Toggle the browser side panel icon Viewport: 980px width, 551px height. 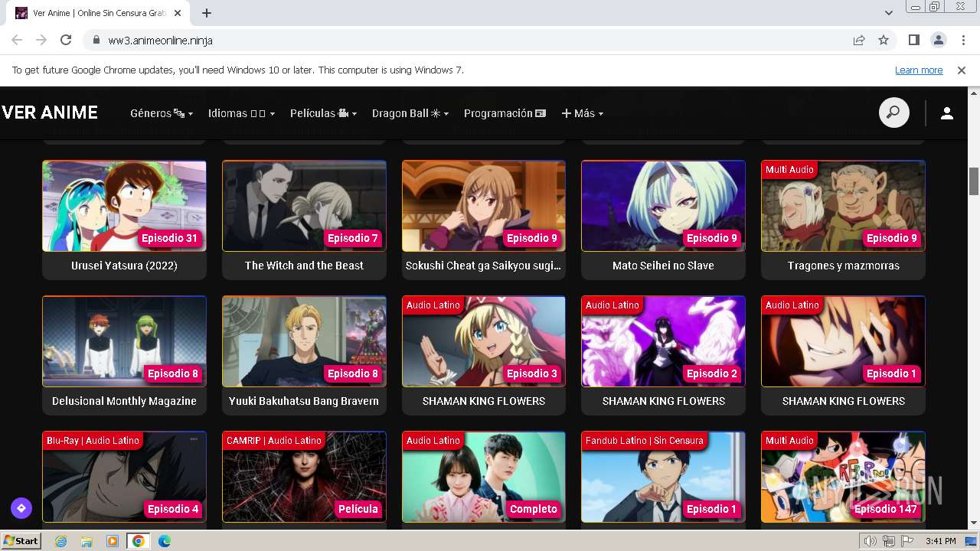(x=914, y=40)
